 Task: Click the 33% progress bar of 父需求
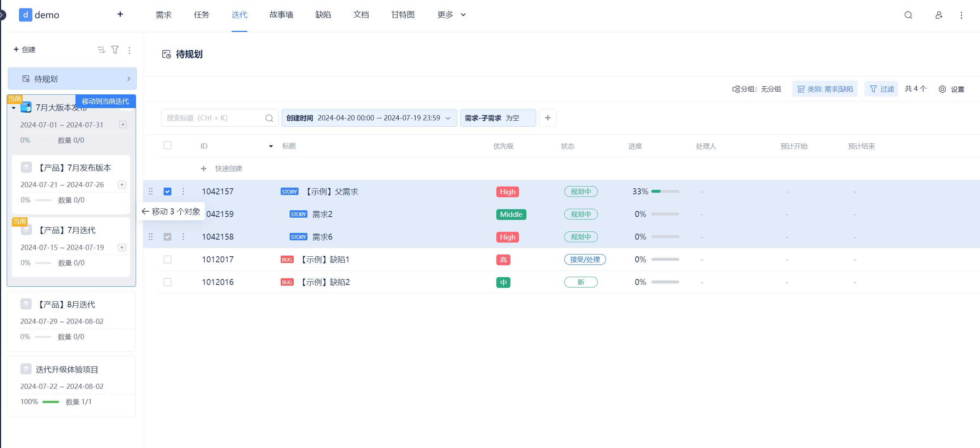(x=665, y=192)
